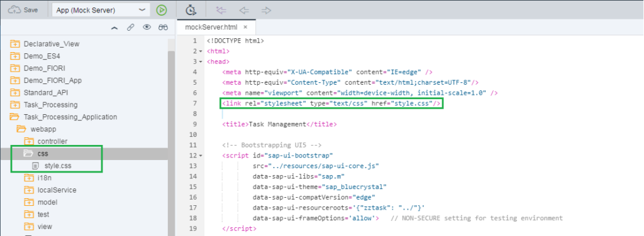
Task: Switch to the mockServer.html tab
Action: click(x=211, y=27)
